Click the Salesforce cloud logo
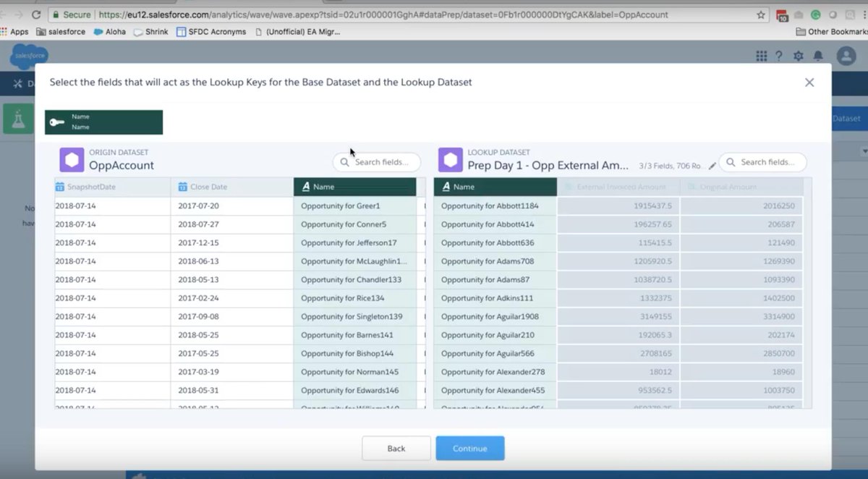Screen dimensions: 868x479 click(29, 55)
